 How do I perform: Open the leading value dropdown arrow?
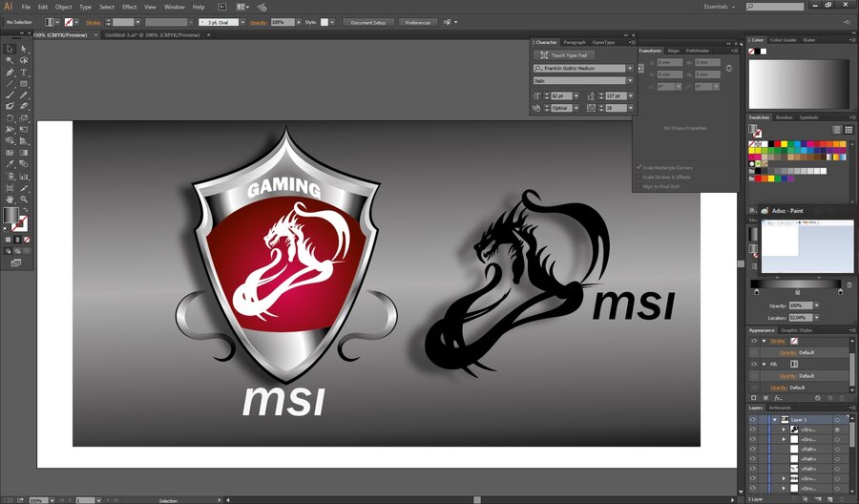[631, 95]
